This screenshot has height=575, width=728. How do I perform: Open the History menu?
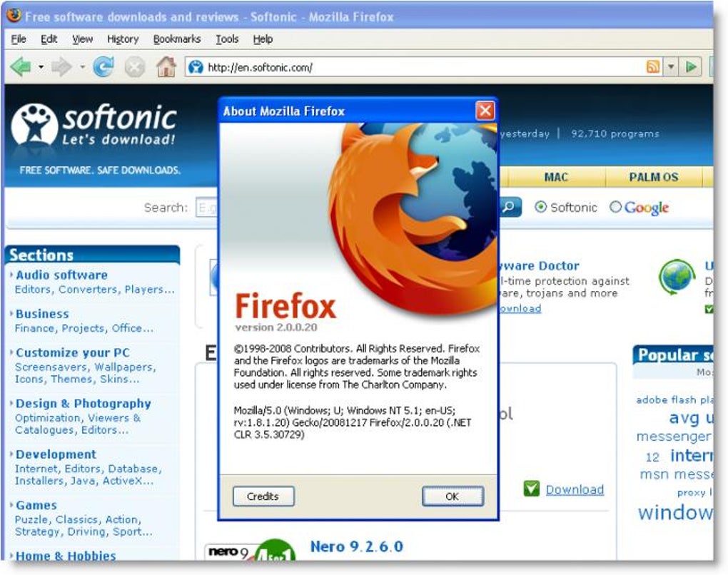(x=123, y=39)
